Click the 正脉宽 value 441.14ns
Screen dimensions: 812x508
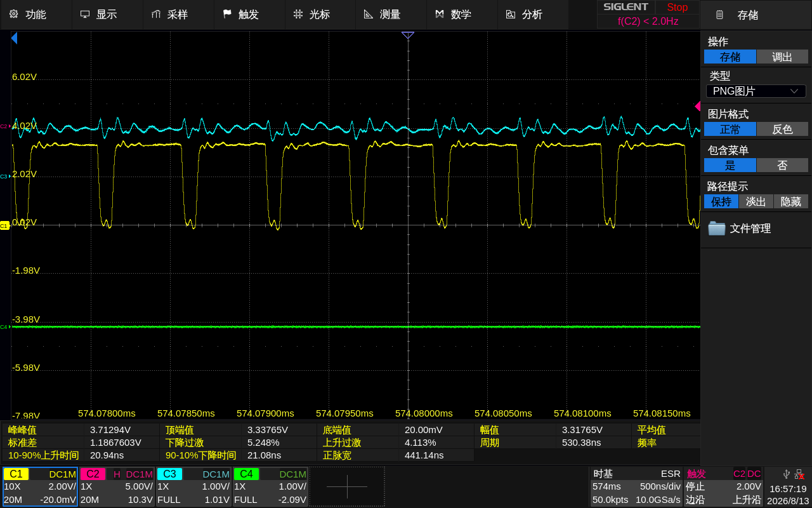(424, 455)
